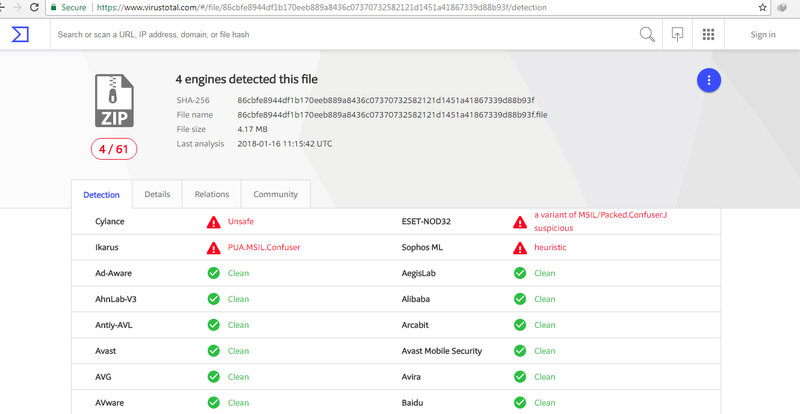800x414 pixels.
Task: Click the red warning icon for Sophos ML
Action: 520,248
